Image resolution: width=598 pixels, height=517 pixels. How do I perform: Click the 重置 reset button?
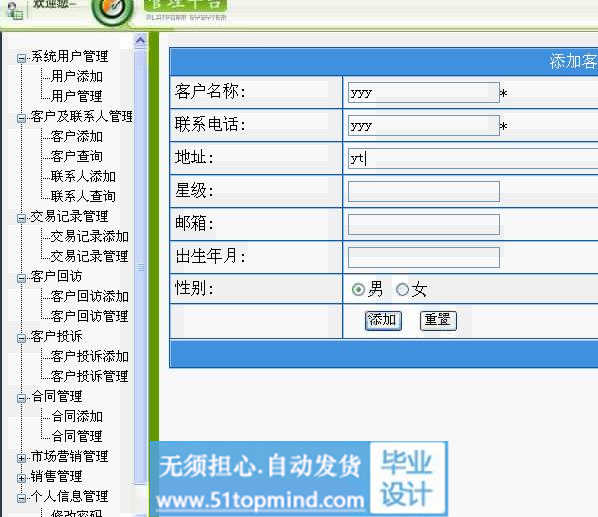(438, 320)
